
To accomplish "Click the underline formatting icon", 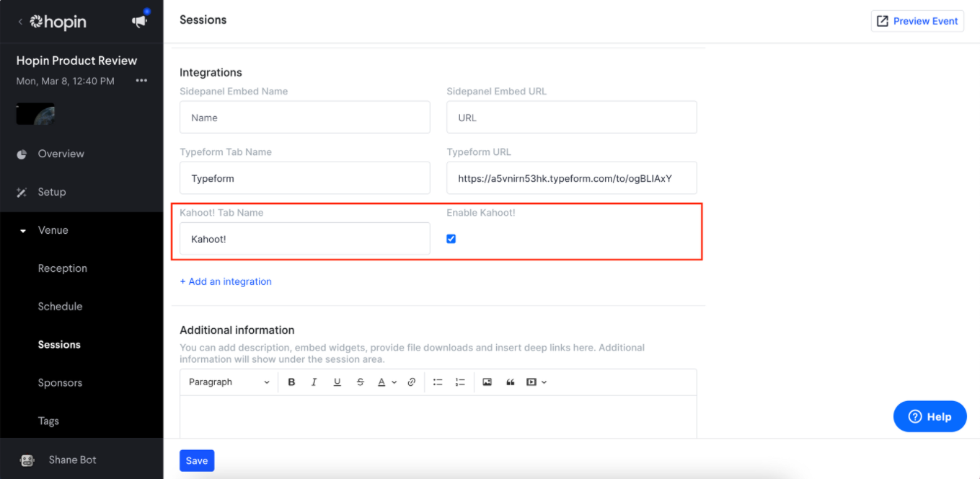I will [x=337, y=382].
